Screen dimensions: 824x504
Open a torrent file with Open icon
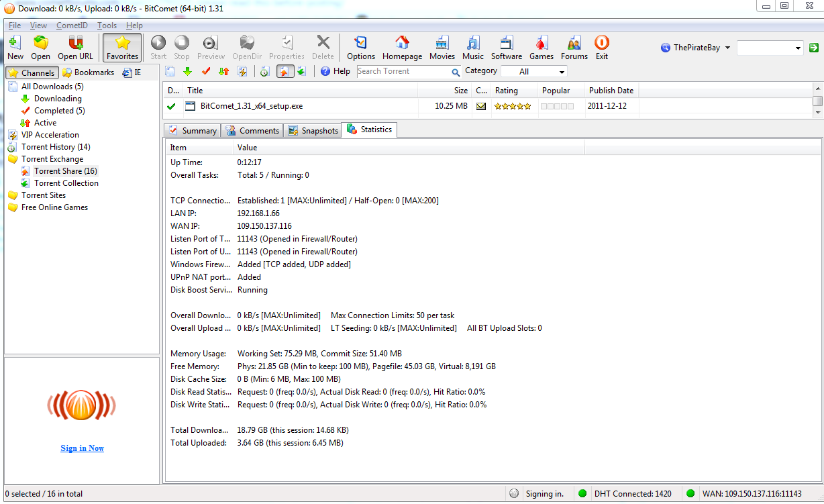click(x=40, y=48)
